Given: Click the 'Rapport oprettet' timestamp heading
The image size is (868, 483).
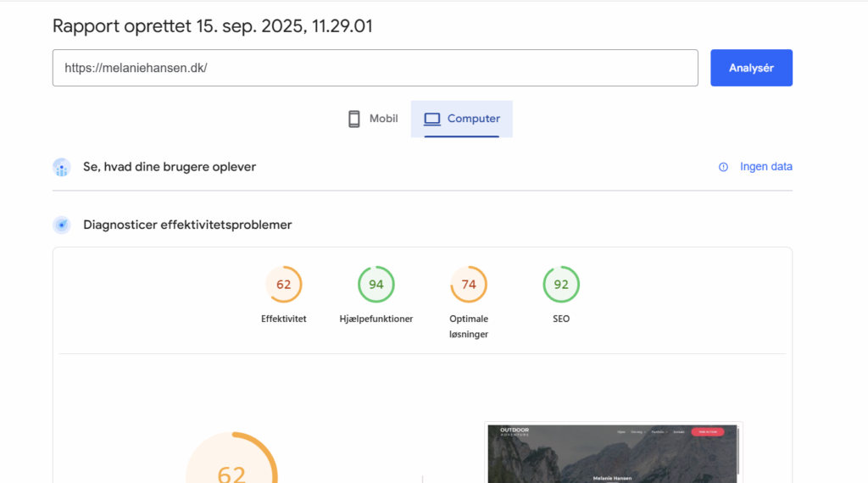Looking at the screenshot, I should (213, 26).
